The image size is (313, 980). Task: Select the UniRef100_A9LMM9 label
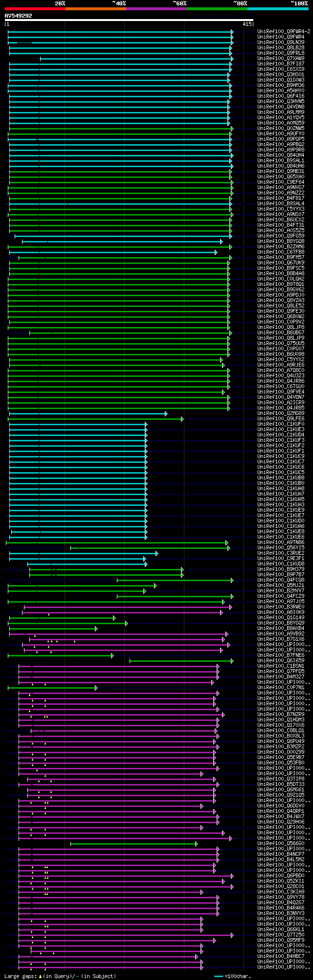pos(281,112)
